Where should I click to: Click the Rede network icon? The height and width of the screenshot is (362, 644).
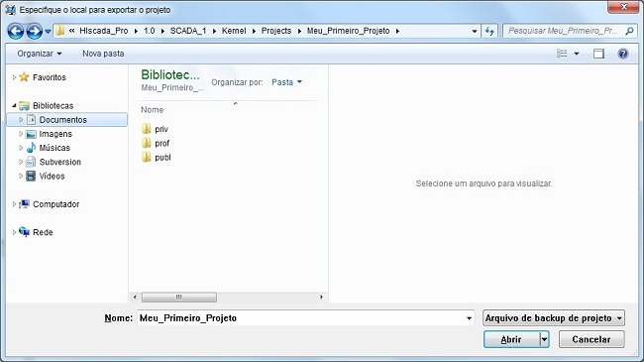(24, 232)
